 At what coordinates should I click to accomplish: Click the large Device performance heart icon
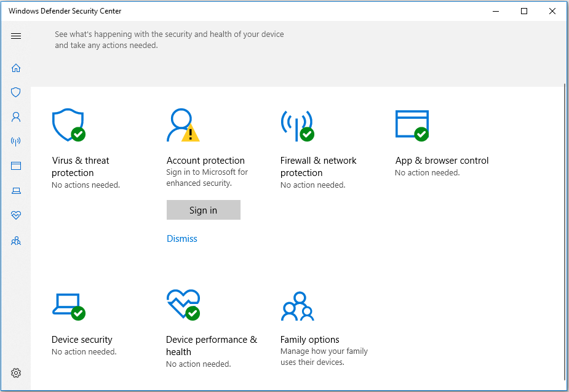click(x=183, y=305)
